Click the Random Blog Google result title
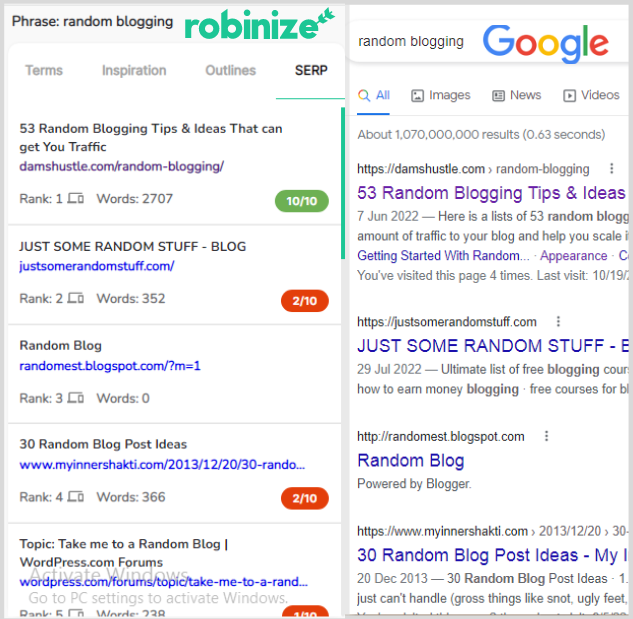 (411, 461)
